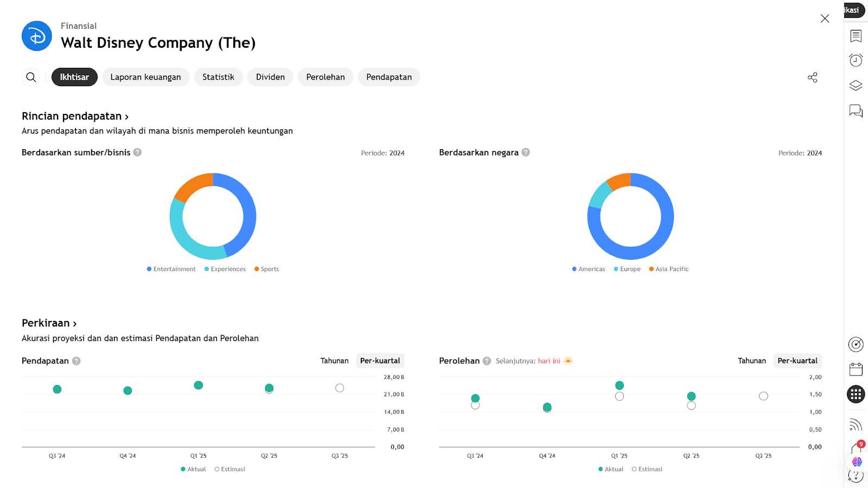Screen dimensions: 868x488
Task: Click the 'hari ini' earnings link
Action: pos(549,361)
